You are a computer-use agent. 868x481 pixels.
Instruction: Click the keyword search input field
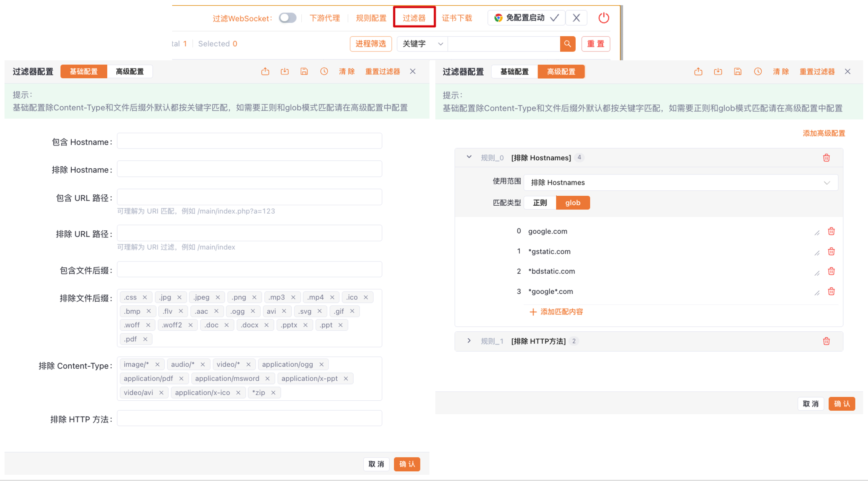tap(504, 44)
